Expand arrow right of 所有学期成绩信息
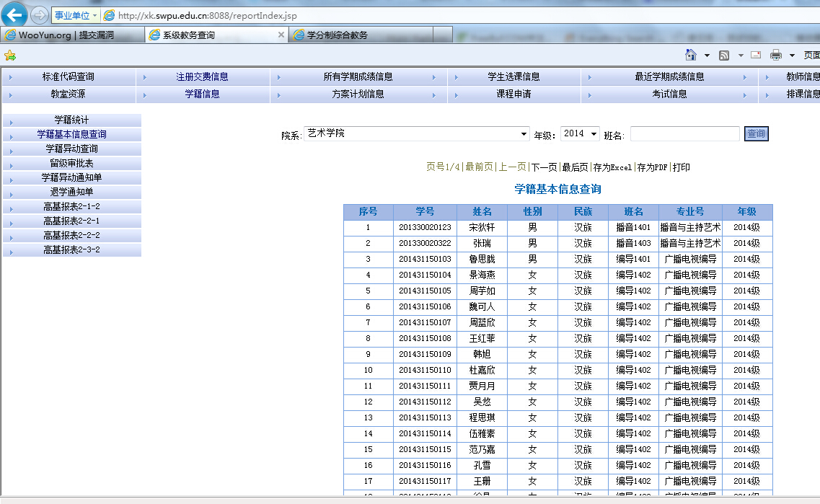This screenshot has width=820, height=504. coord(433,77)
